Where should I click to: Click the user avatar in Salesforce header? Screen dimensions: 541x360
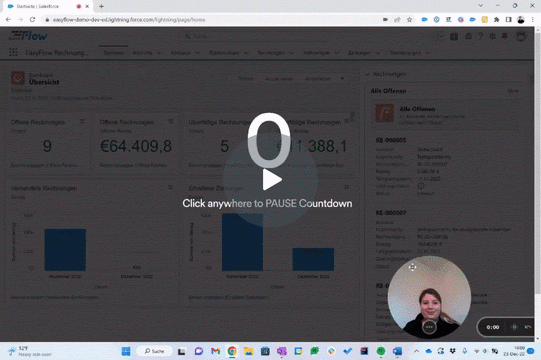(521, 36)
